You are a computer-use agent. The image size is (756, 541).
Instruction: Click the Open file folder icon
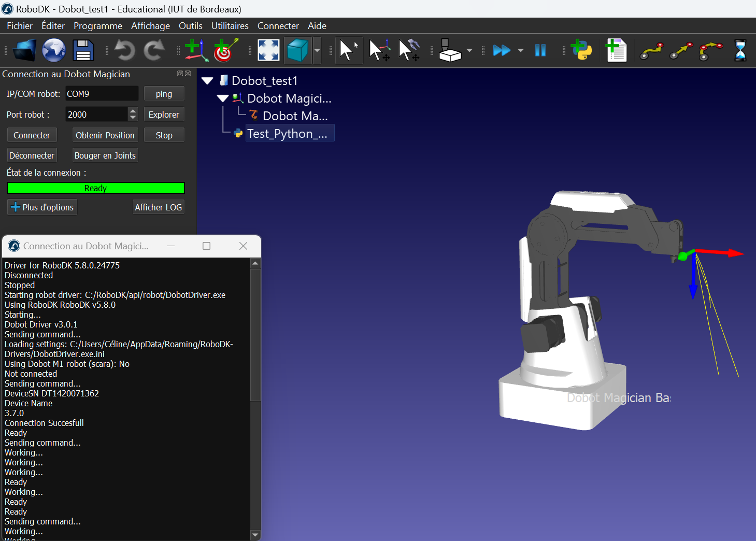[x=24, y=51]
